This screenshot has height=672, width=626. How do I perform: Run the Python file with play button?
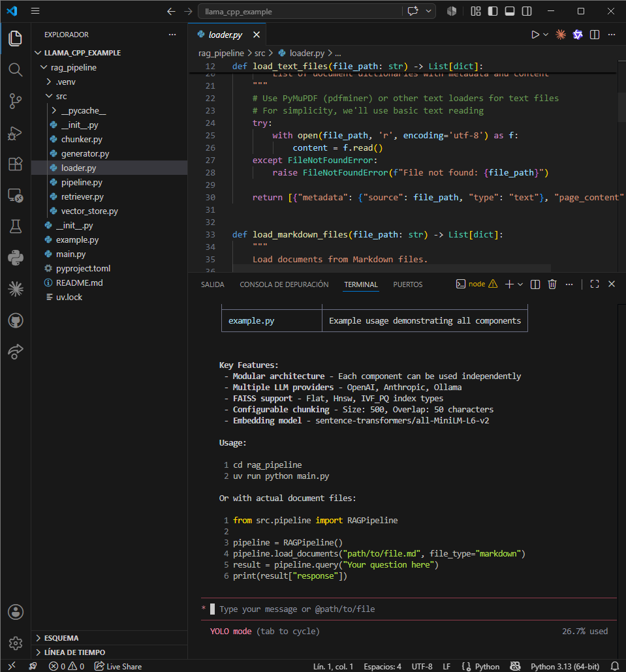click(x=535, y=35)
